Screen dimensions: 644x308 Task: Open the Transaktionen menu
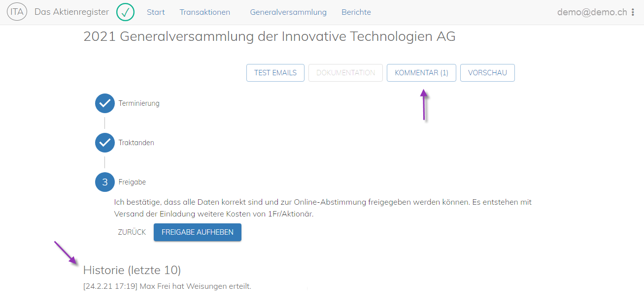pyautogui.click(x=204, y=12)
